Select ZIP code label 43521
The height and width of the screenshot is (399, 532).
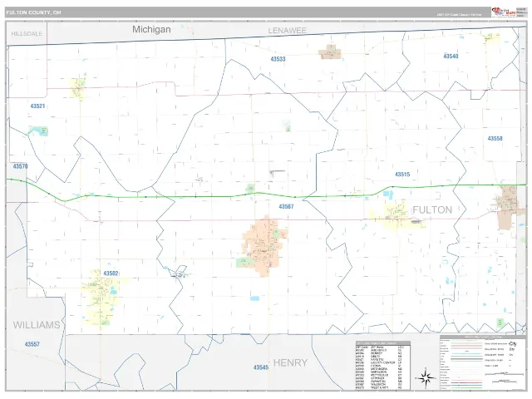tap(37, 106)
